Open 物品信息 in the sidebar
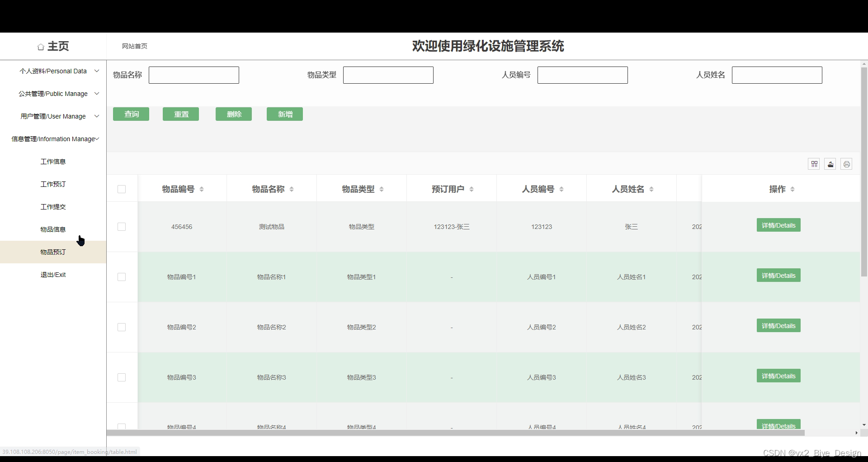The width and height of the screenshot is (868, 462). (53, 229)
